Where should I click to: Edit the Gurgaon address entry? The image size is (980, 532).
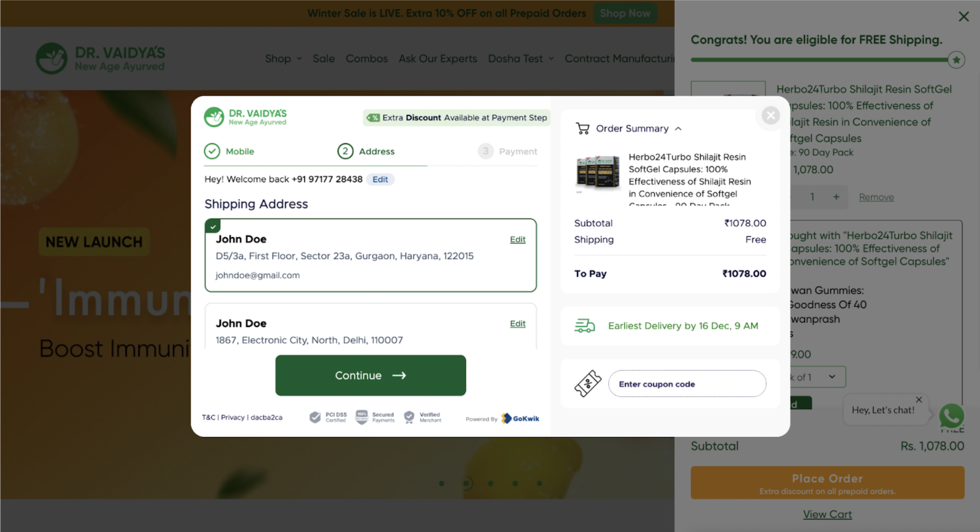[x=517, y=239]
